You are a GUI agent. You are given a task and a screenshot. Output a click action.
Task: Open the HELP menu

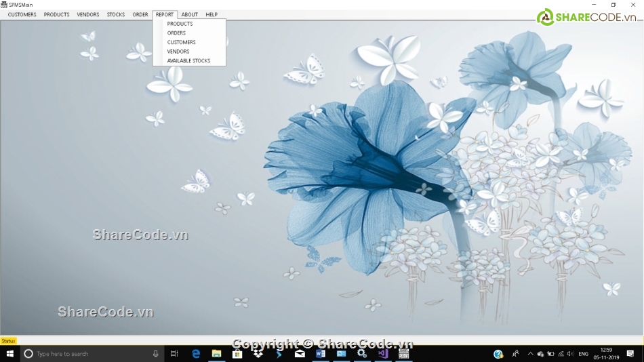tap(212, 14)
